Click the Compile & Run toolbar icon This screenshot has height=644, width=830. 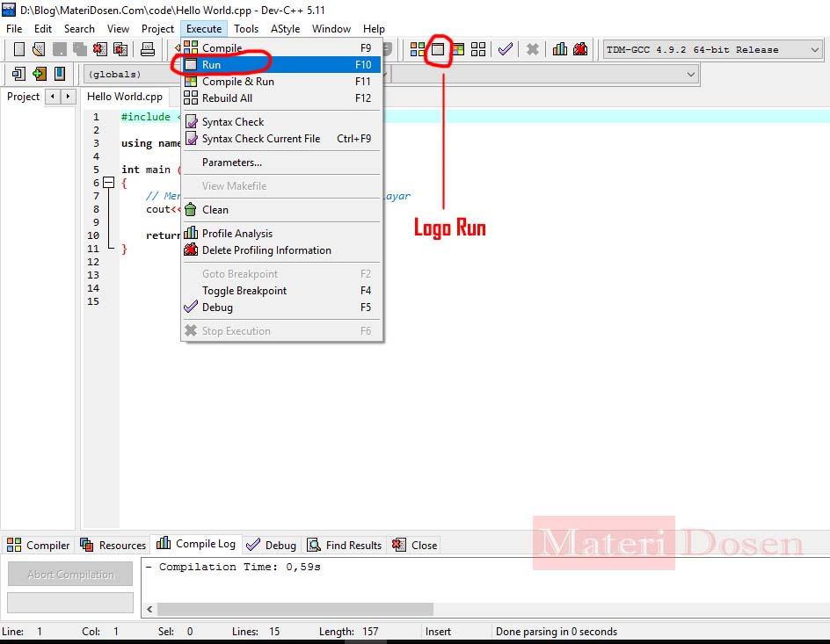tap(458, 49)
